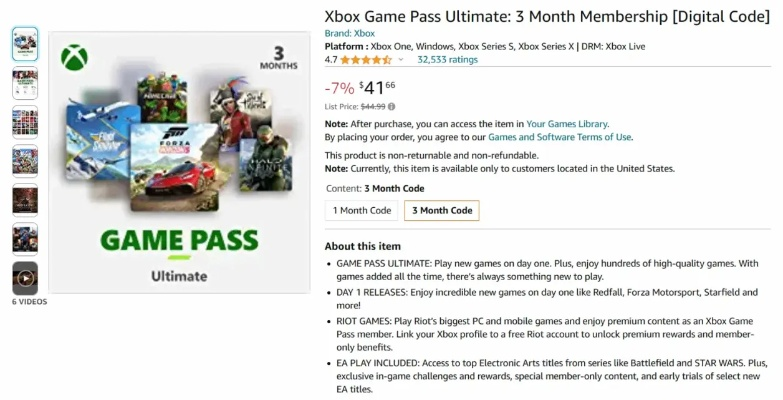Choose the 3 Month Code option
Image resolution: width=783 pixels, height=400 pixels.
(x=441, y=210)
